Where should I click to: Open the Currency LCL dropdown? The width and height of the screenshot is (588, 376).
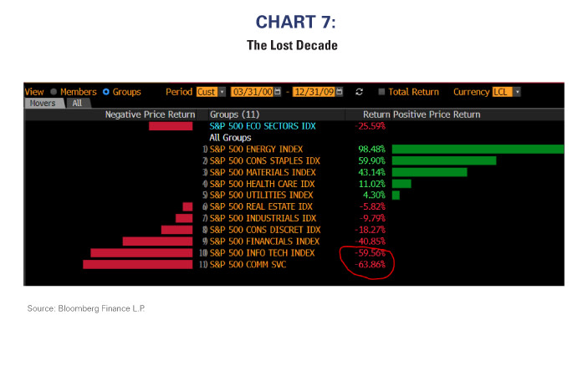[x=506, y=92]
